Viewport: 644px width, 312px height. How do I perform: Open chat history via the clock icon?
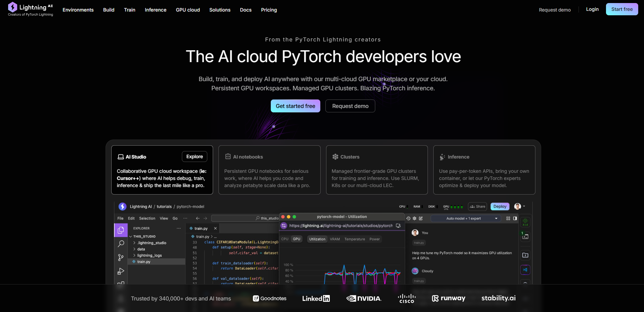pyautogui.click(x=408, y=218)
